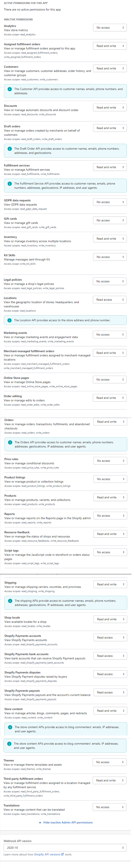Click 'Access scope: read_gdpr_data_request' text
The width and height of the screenshot is (134, 868).
point(25,209)
